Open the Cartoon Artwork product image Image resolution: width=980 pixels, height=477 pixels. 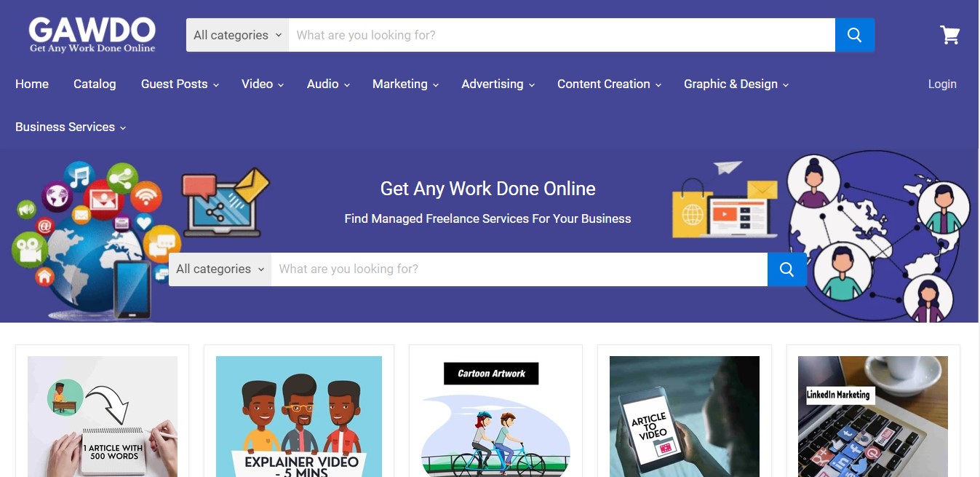pos(496,417)
